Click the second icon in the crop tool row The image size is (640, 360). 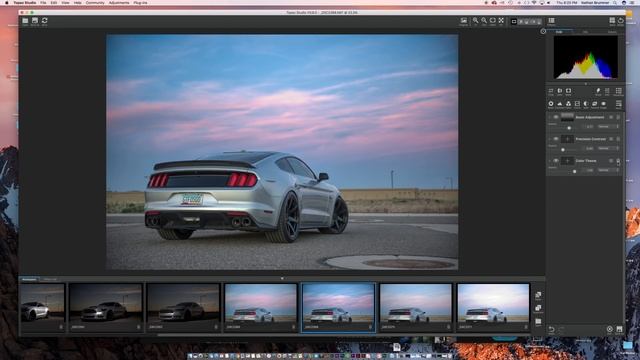click(560, 91)
